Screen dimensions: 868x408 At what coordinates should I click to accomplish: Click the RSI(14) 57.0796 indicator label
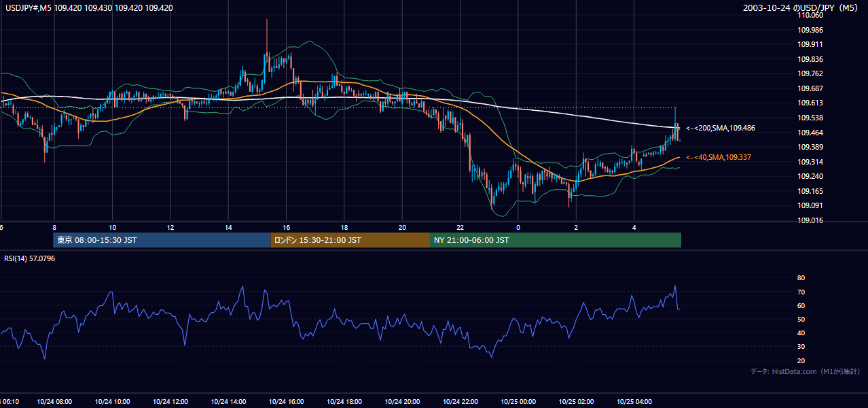click(x=30, y=258)
